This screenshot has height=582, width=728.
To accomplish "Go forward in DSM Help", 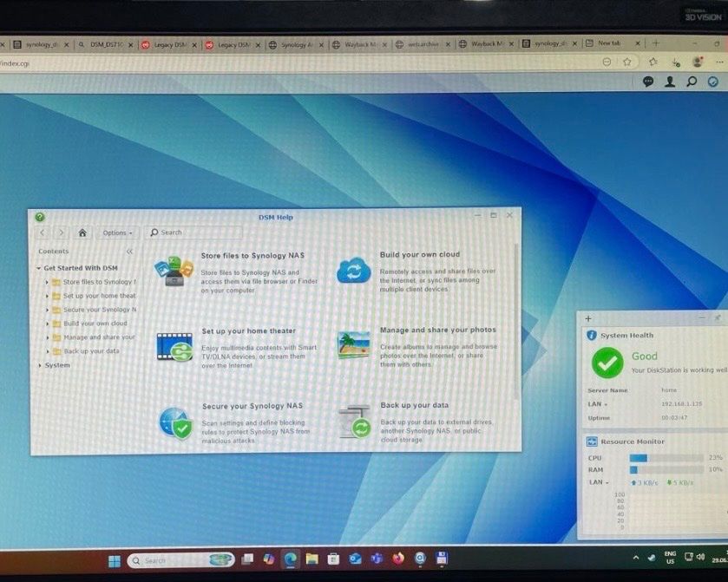I will click(62, 232).
